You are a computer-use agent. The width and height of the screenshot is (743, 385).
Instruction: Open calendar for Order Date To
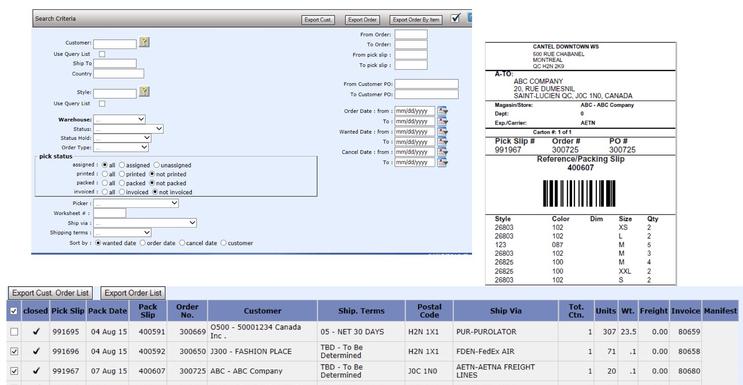(x=443, y=121)
